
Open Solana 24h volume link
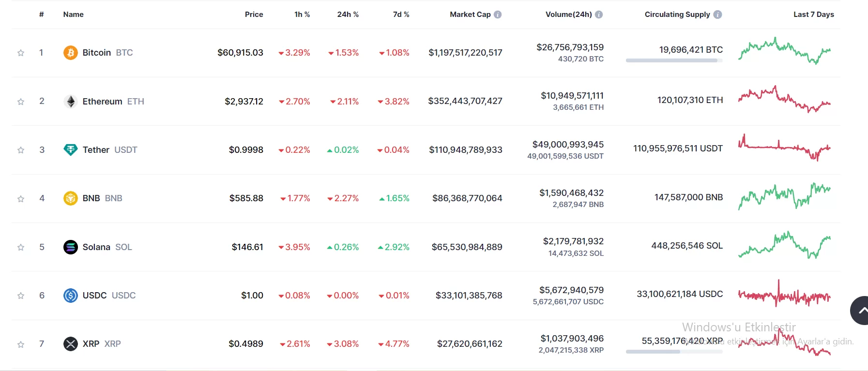[x=573, y=241]
